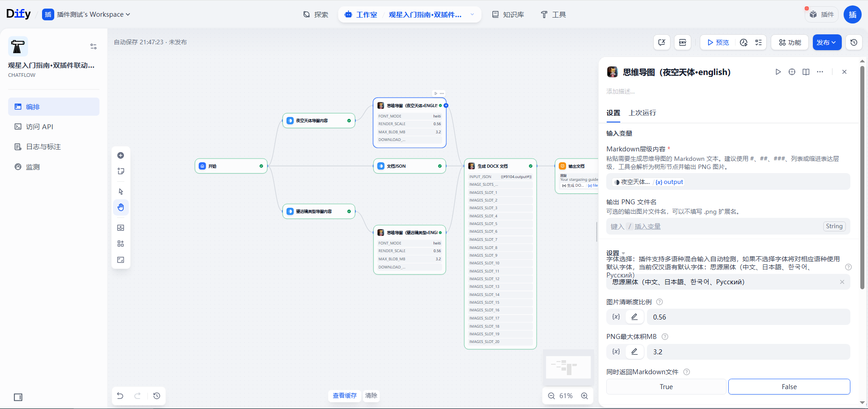Select the pointer mode tool
The width and height of the screenshot is (868, 409).
(121, 192)
